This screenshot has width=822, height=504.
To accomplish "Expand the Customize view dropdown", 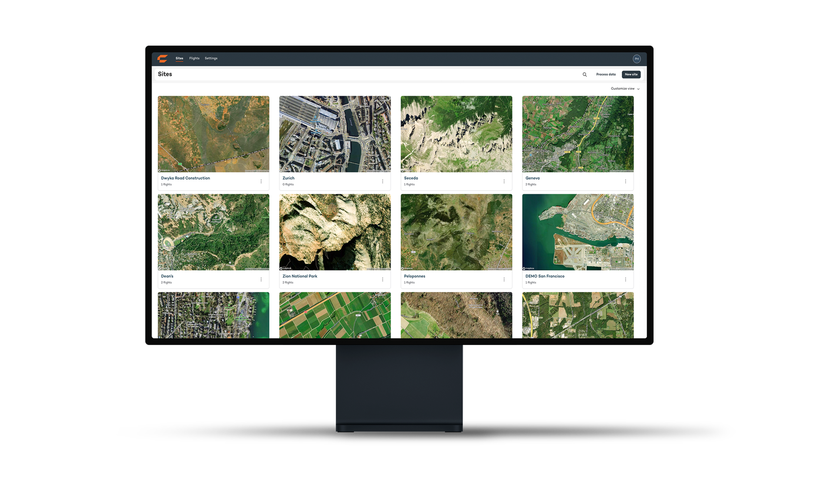I will click(625, 89).
